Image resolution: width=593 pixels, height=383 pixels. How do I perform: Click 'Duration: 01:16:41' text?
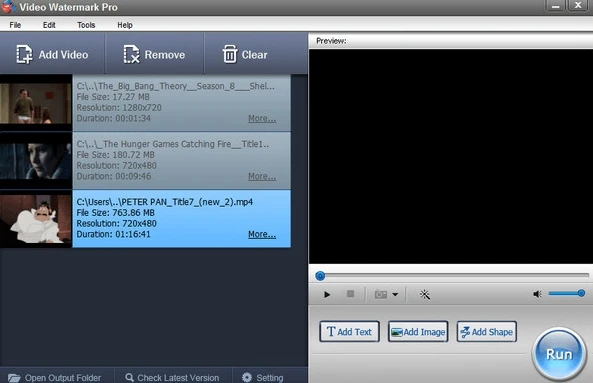click(113, 234)
